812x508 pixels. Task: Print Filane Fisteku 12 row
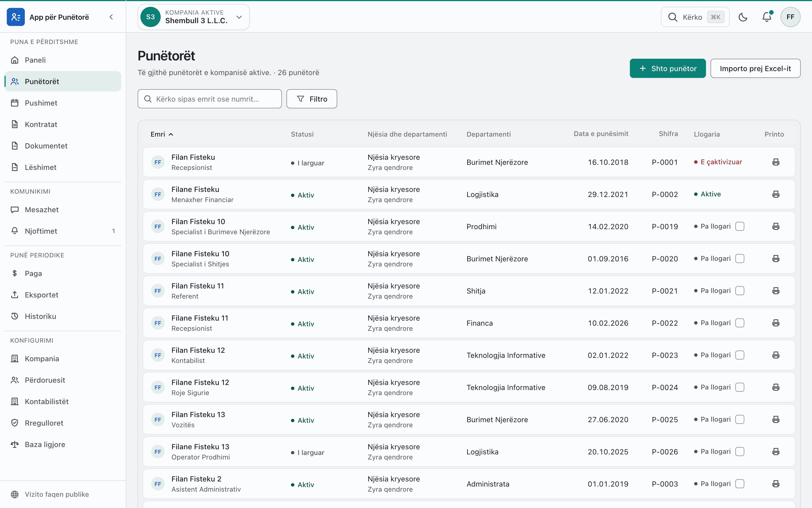pyautogui.click(x=776, y=387)
